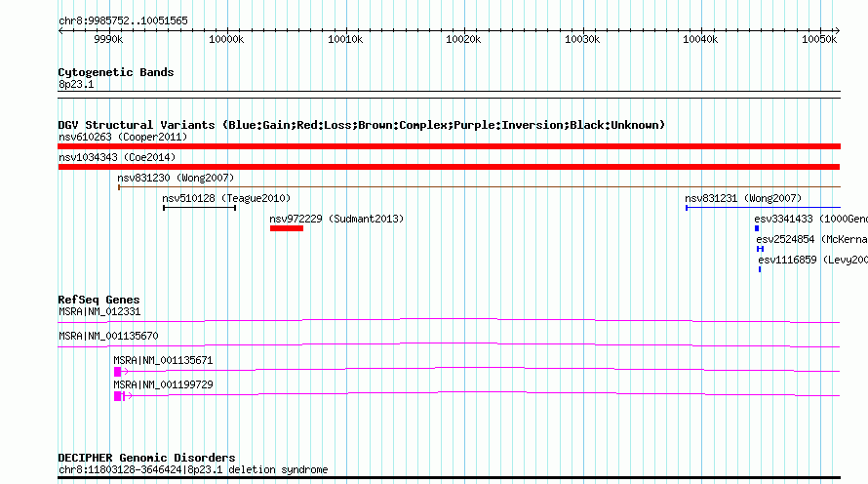
Task: Click the esv3341433 blue gain marker
Action: pos(757,228)
